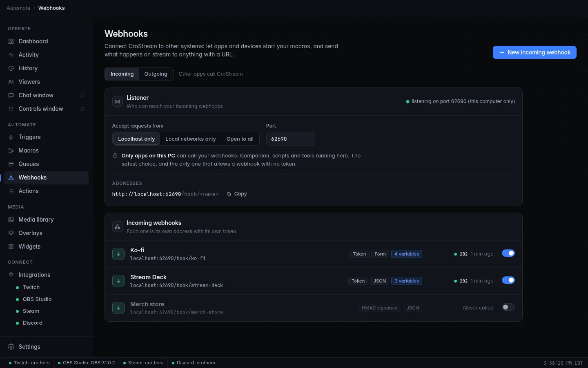This screenshot has width=588, height=368.
Task: Switch to the Outgoing tab
Action: coord(156,74)
